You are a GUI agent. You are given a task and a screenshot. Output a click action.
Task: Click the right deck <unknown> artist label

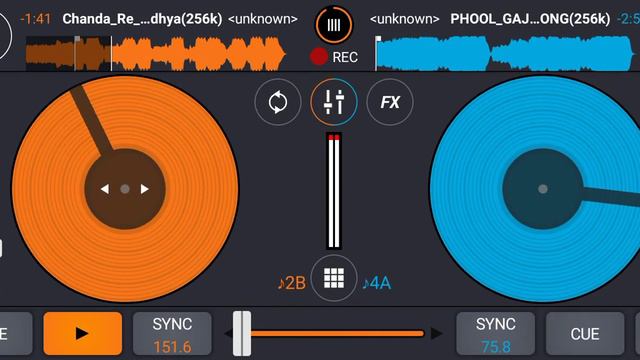404,19
